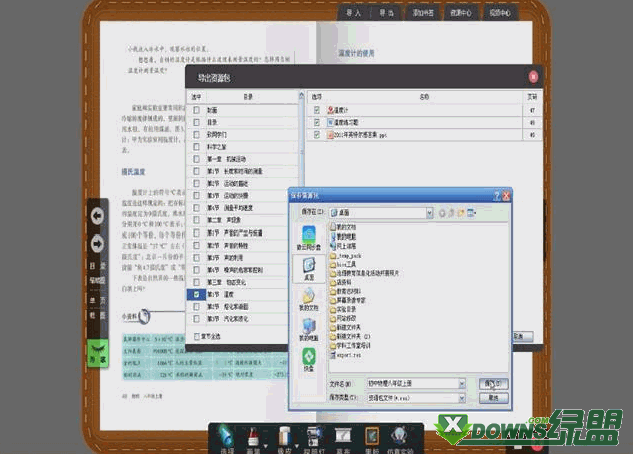Screen dimensions: 633x454
Task: Open the 资源中心 tab
Action: (461, 13)
